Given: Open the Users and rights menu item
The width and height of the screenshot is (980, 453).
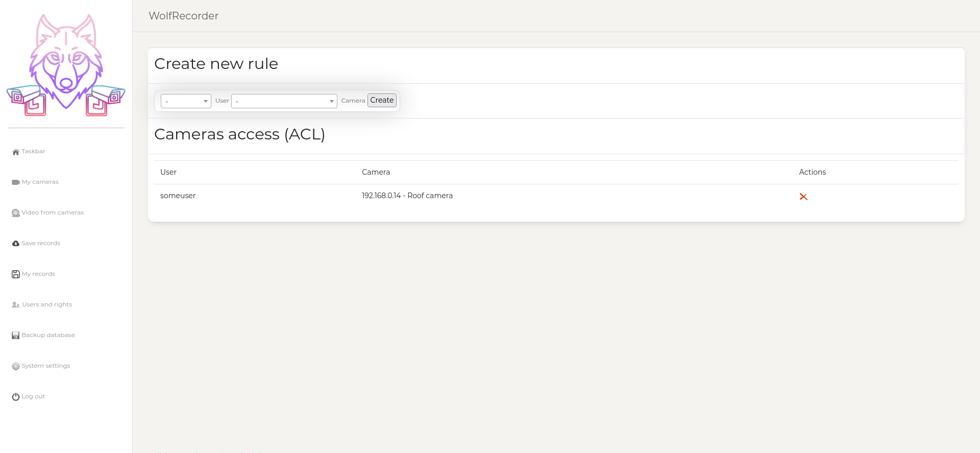Looking at the screenshot, I should click(46, 304).
